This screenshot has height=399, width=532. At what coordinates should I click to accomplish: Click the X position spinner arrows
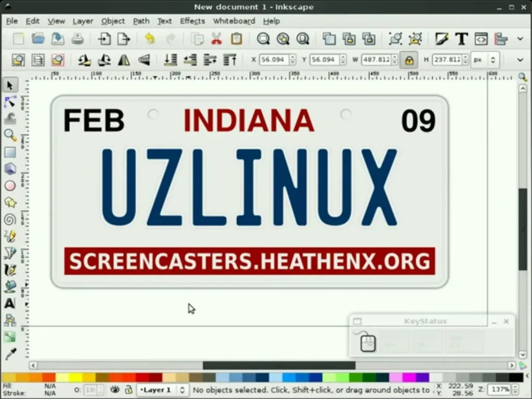(293, 60)
